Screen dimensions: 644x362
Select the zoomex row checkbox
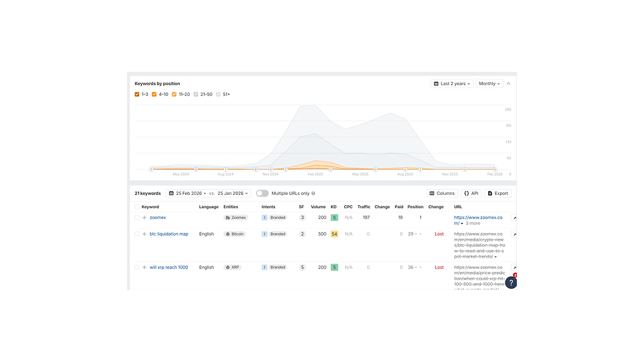(x=137, y=218)
